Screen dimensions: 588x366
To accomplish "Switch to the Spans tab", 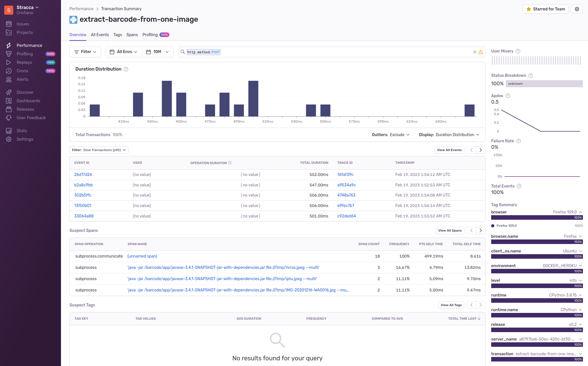I will coord(132,35).
